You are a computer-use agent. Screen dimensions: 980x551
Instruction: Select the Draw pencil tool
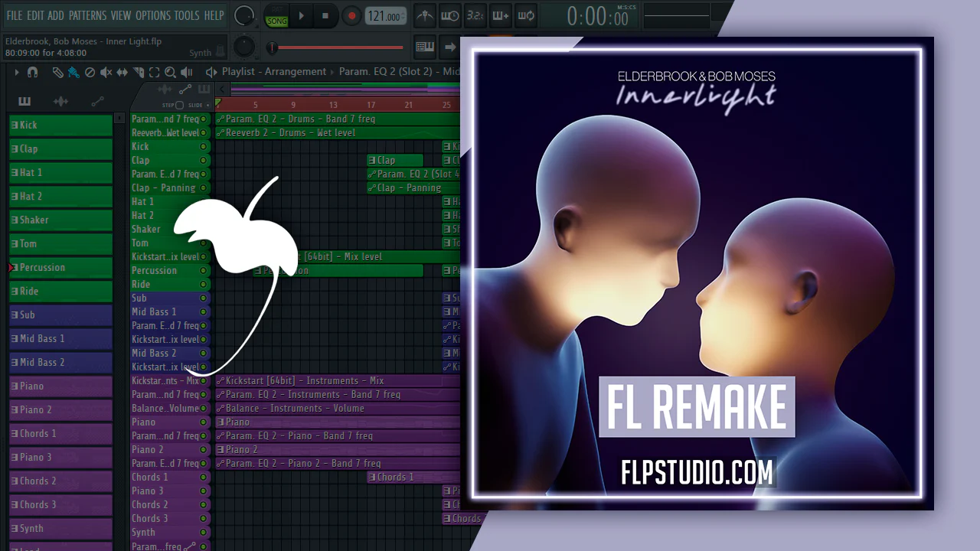point(57,72)
